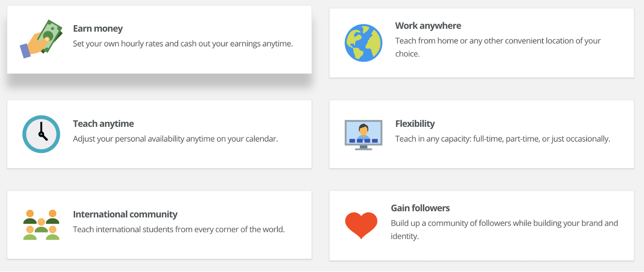
Task: Select the "Work anywhere" heading
Action: pyautogui.click(x=428, y=26)
